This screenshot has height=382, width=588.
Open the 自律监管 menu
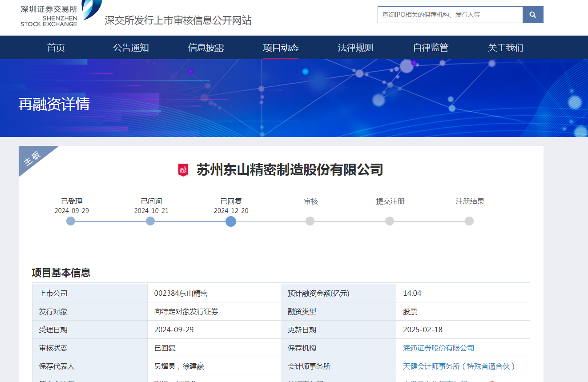point(431,48)
